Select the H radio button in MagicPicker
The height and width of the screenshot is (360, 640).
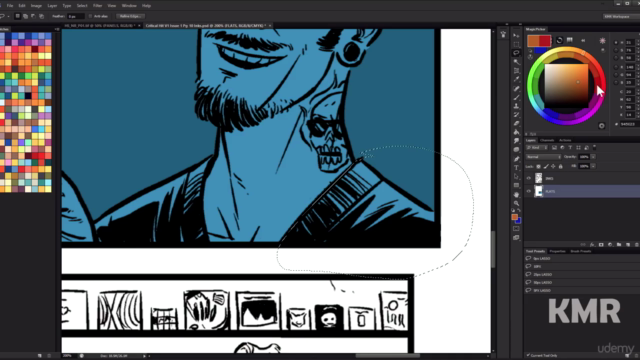tap(616, 42)
